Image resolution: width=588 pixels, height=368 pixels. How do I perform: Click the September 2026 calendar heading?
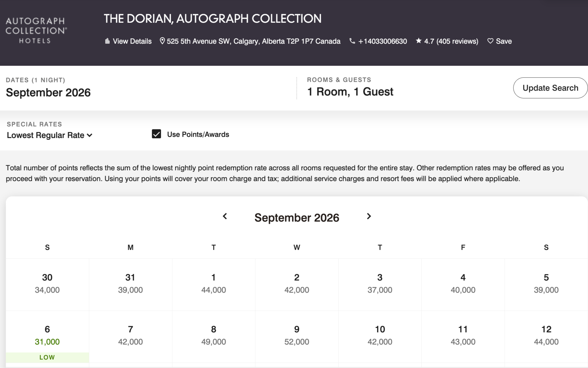click(297, 218)
